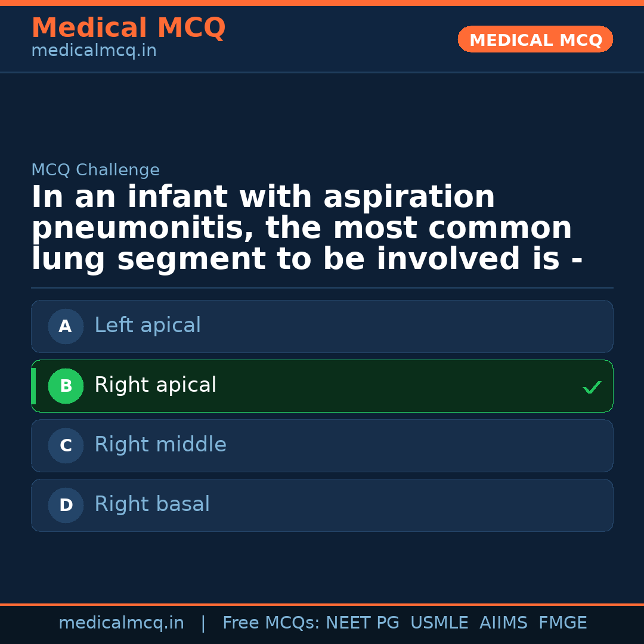Expand the Right middle option row

tap(322, 445)
